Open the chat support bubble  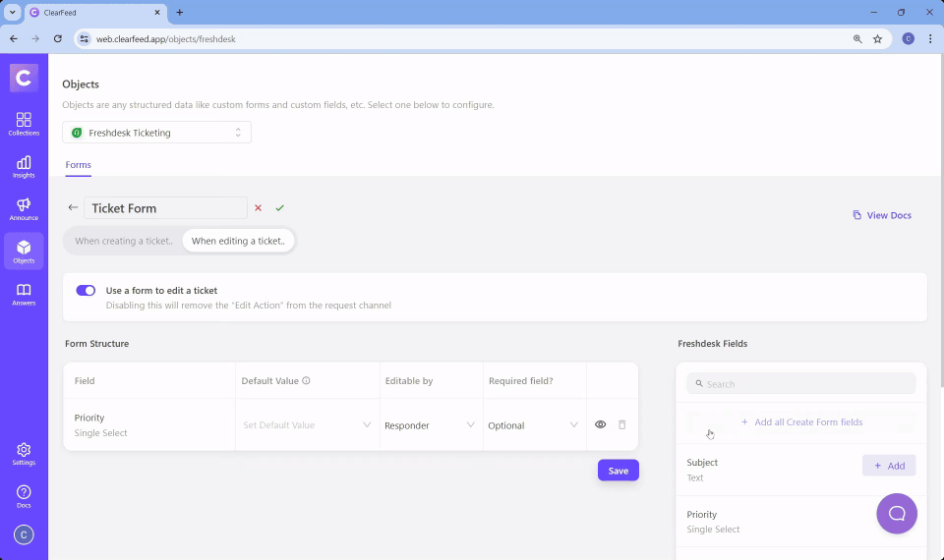pyautogui.click(x=896, y=513)
